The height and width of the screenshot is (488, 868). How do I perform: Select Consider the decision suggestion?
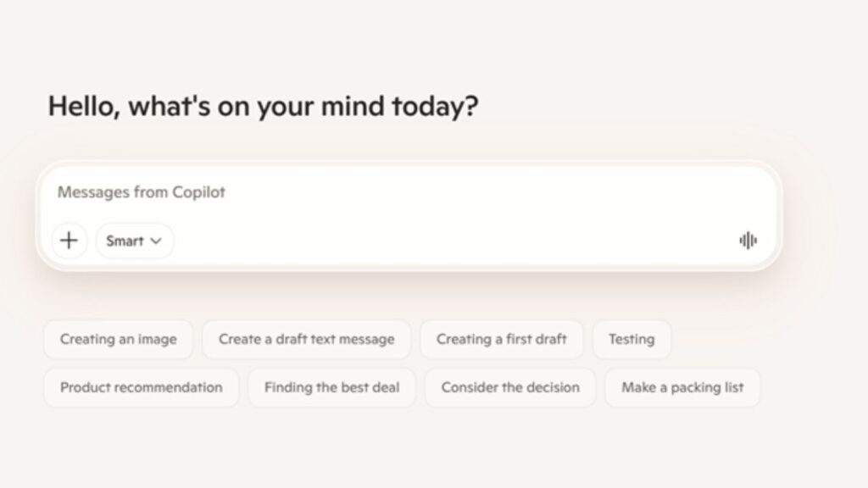coord(509,387)
